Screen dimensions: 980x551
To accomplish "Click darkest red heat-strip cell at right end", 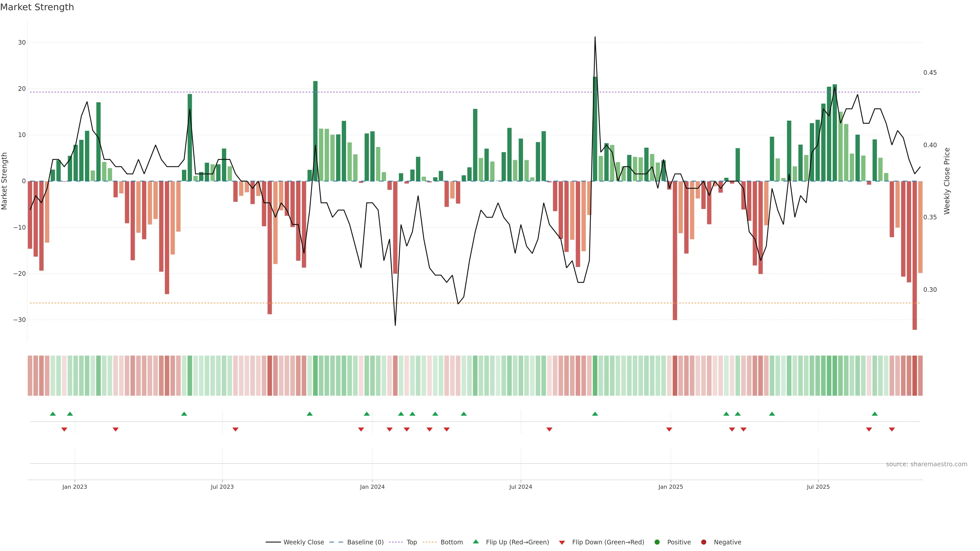I will (x=915, y=376).
